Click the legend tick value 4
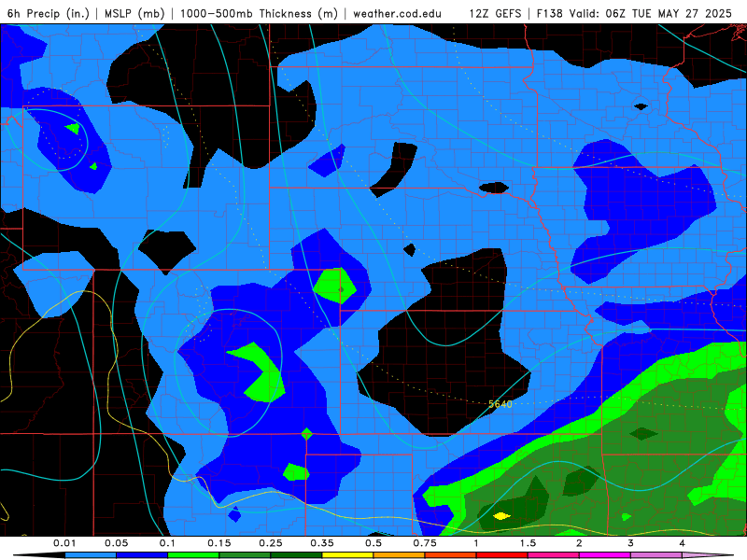Image resolution: width=747 pixels, height=560 pixels. [x=683, y=543]
